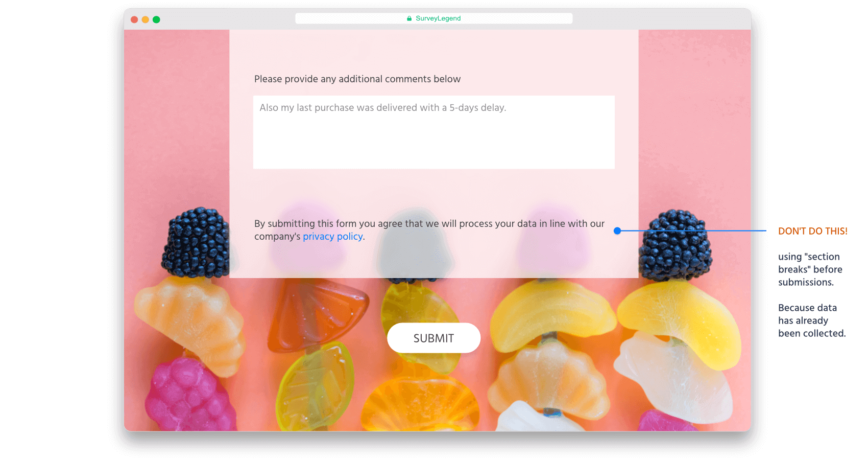This screenshot has height=460, width=868.
Task: Select the SurveyLegend address bar
Action: 433,18
